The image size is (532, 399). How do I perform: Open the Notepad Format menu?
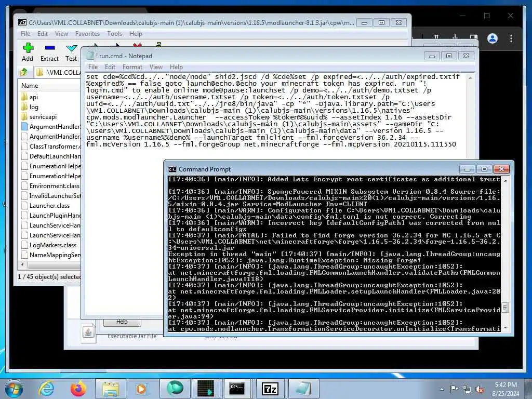[x=132, y=67]
